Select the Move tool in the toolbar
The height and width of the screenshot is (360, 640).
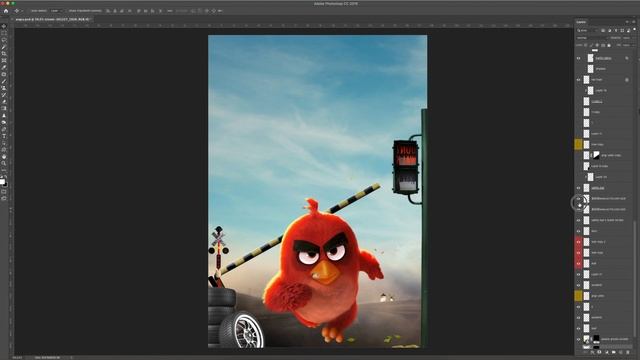[4, 26]
